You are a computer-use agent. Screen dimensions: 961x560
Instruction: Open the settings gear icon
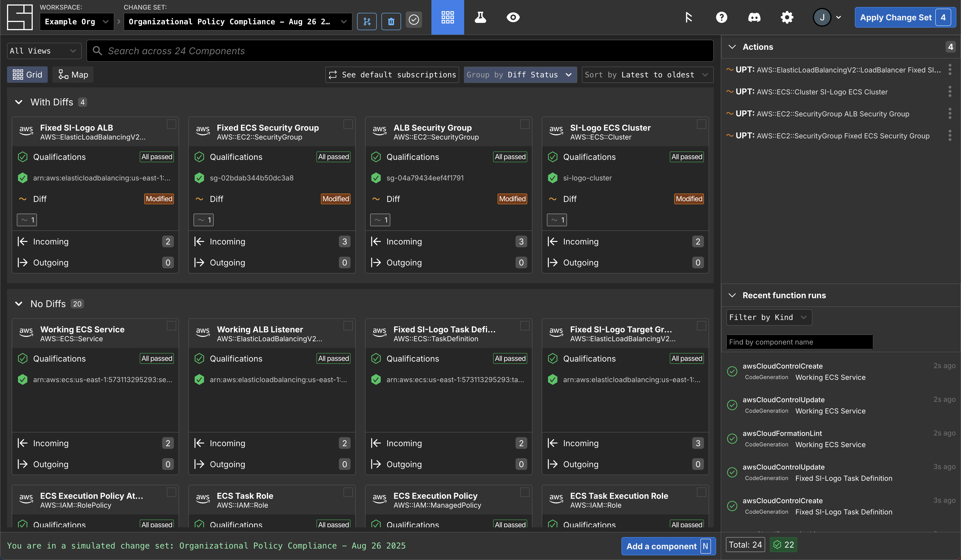tap(787, 17)
